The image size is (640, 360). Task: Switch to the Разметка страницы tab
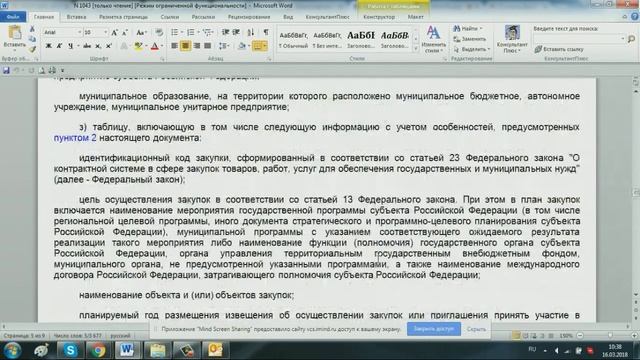tap(123, 17)
